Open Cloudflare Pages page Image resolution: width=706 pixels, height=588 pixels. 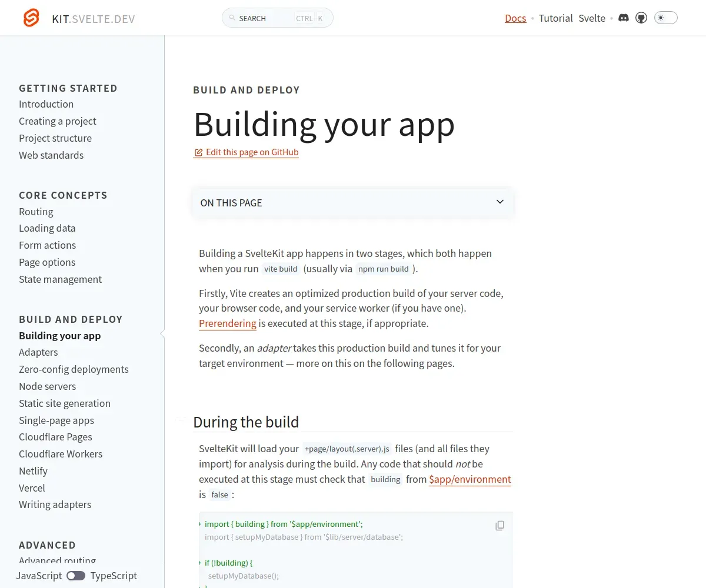point(55,437)
